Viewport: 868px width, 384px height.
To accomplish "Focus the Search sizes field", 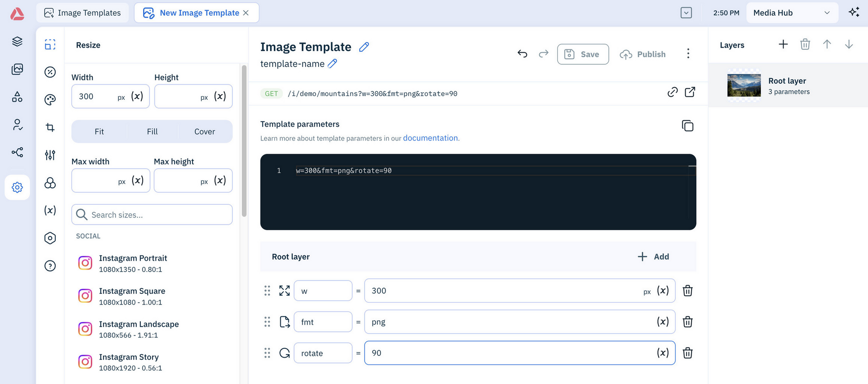I will 152,214.
